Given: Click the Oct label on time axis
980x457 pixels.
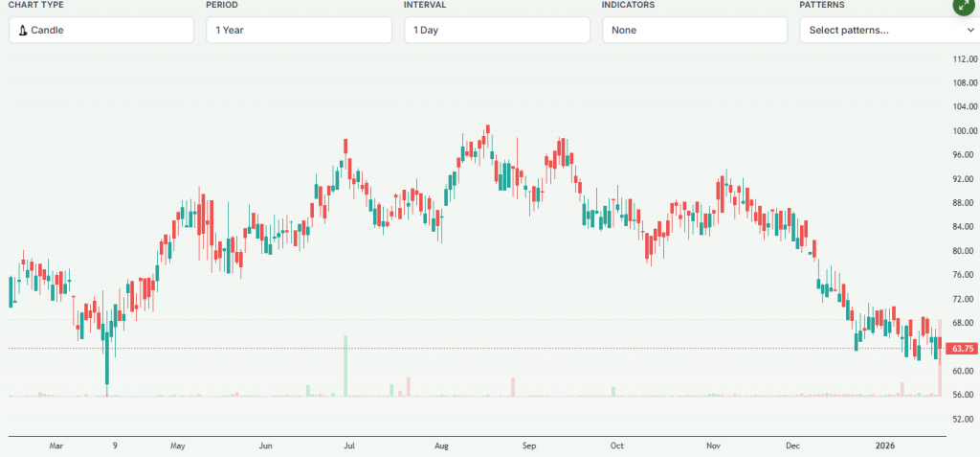Looking at the screenshot, I should [x=617, y=446].
